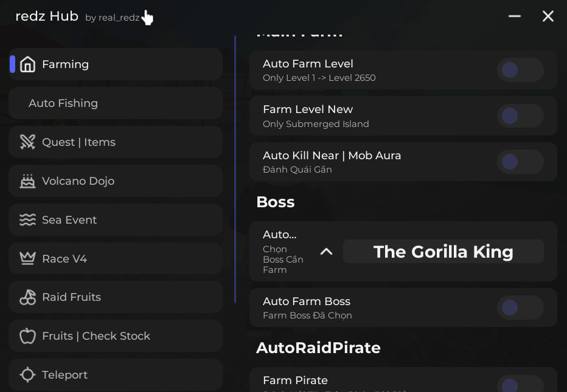Enable Auto Farm Level toggle
This screenshot has width=567, height=392.
pos(520,70)
